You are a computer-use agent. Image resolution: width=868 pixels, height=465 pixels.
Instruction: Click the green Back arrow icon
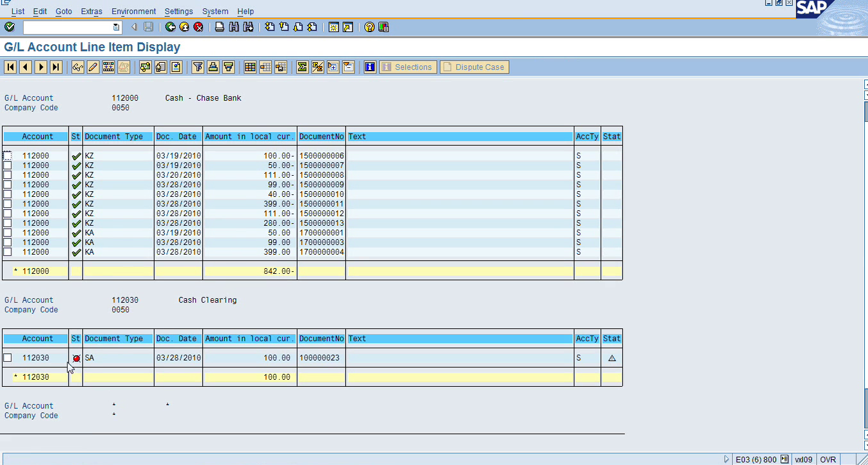pos(170,27)
